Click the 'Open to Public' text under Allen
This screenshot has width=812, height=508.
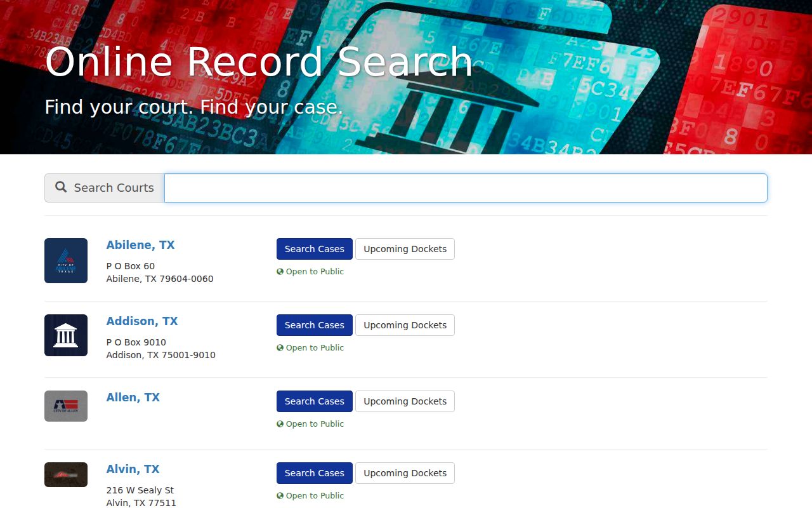tap(315, 424)
